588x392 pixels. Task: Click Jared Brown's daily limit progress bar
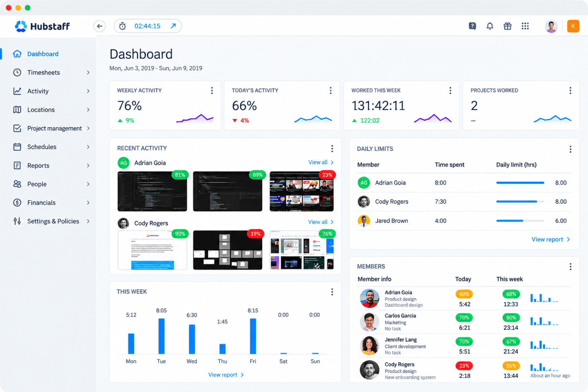click(x=520, y=221)
